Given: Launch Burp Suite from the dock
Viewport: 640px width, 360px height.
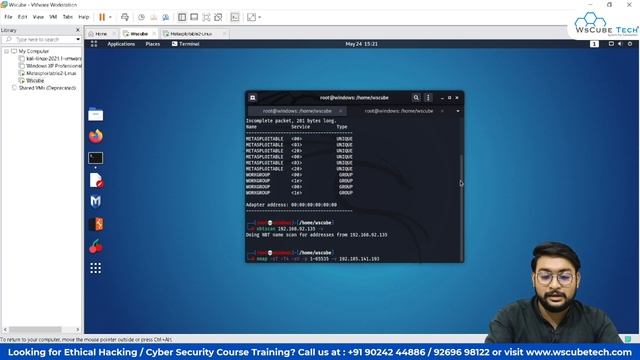Looking at the screenshot, I should click(x=96, y=224).
